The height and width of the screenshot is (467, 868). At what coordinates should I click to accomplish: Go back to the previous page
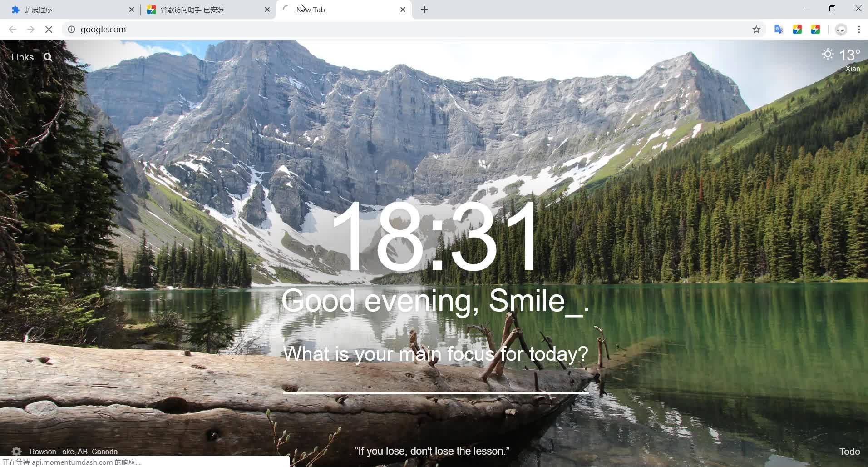coord(12,30)
